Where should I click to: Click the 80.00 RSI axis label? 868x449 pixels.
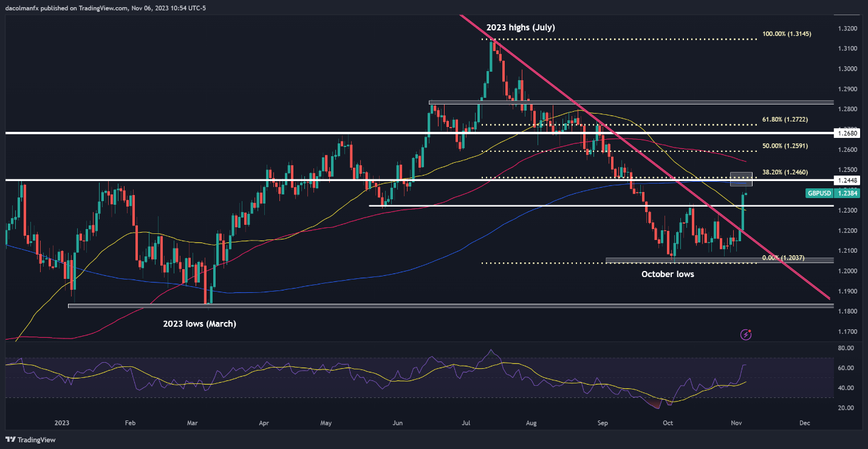pyautogui.click(x=846, y=348)
